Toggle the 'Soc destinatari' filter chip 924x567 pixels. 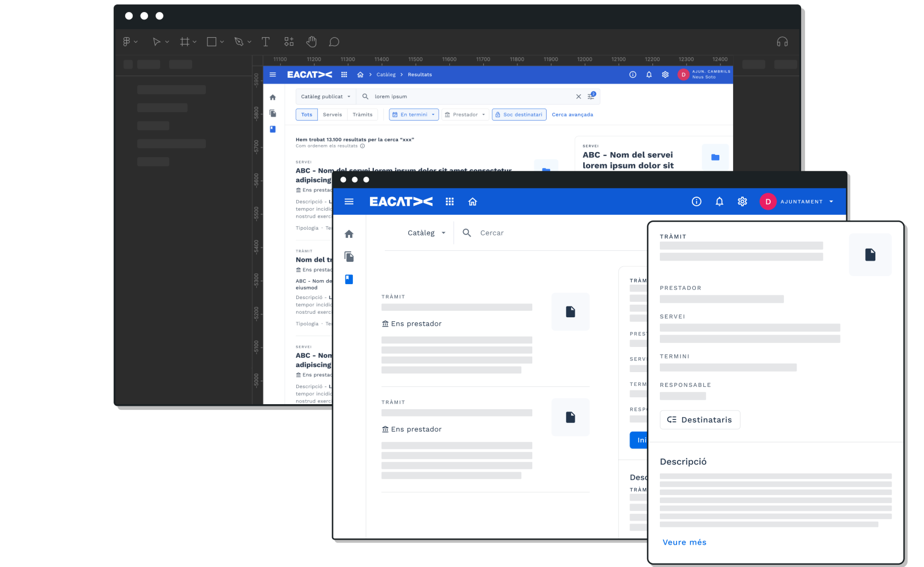click(519, 115)
